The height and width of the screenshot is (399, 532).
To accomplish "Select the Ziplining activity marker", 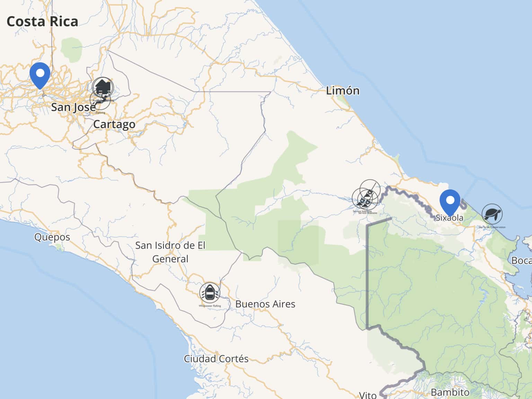I will pos(100,101).
